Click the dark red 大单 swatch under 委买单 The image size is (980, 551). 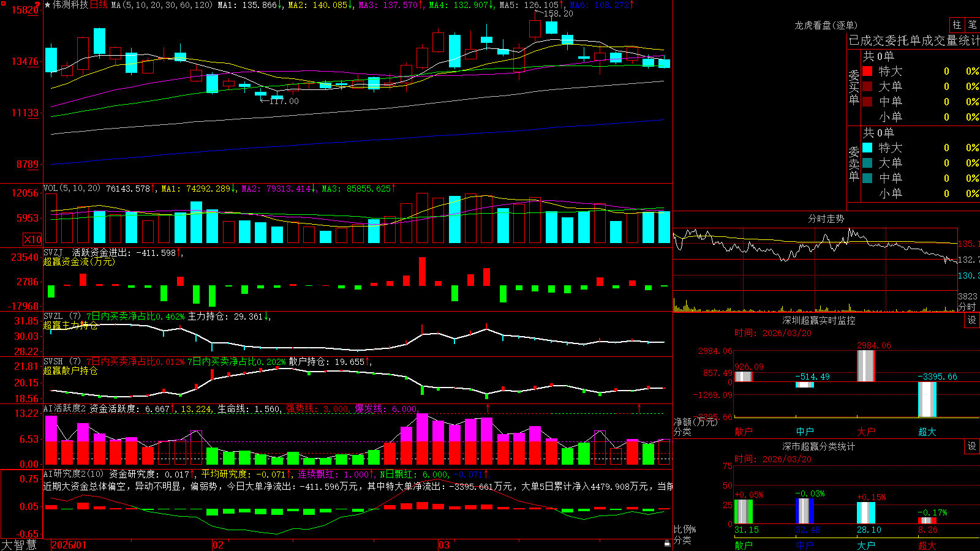pyautogui.click(x=867, y=86)
